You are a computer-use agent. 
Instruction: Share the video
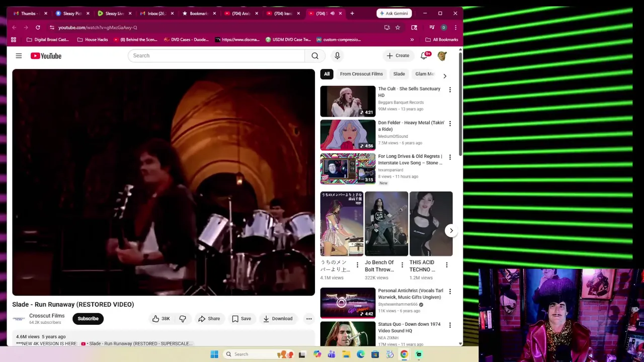click(x=209, y=318)
